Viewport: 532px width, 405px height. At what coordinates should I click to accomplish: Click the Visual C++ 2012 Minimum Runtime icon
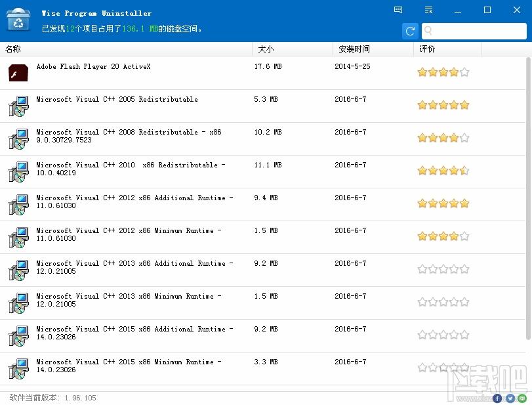(x=18, y=238)
